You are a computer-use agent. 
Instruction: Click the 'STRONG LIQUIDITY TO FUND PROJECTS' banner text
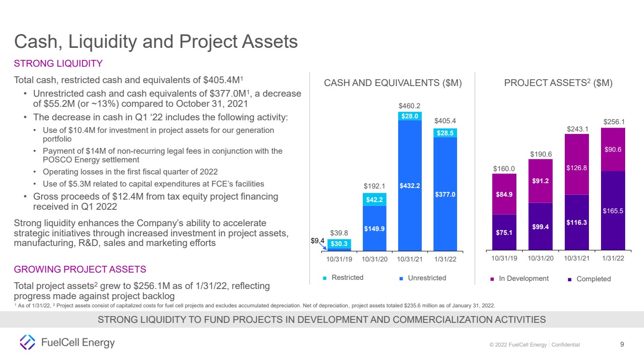[x=322, y=319]
